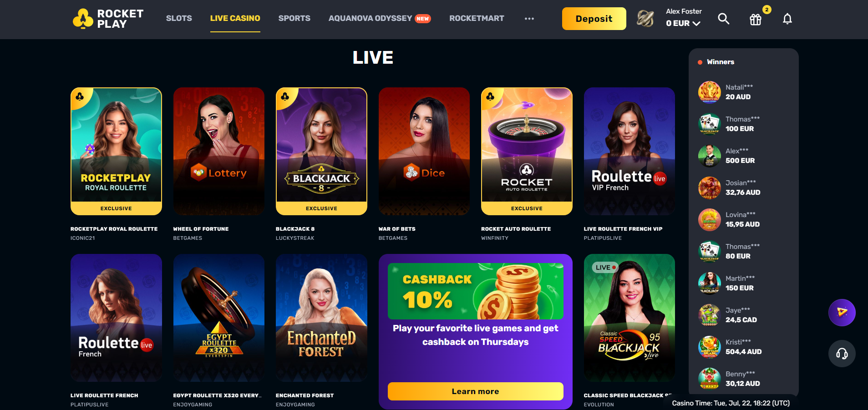Image resolution: width=868 pixels, height=410 pixels.
Task: Click the player rank badge icon
Action: (x=645, y=19)
